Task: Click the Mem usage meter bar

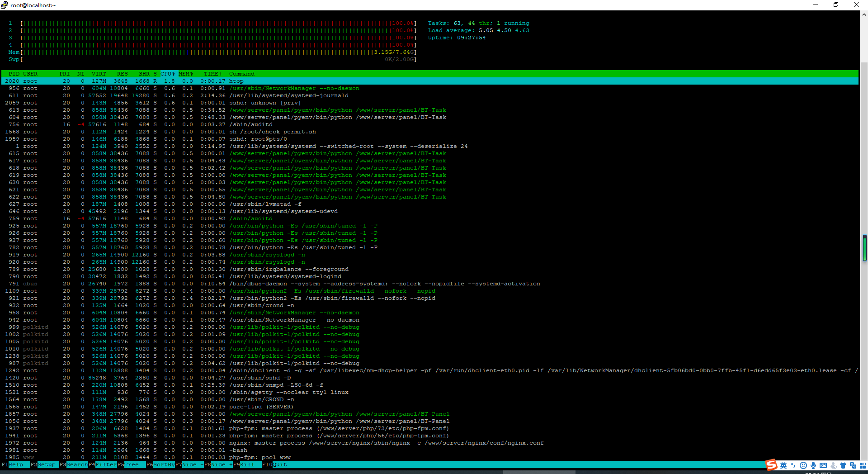Action: point(218,52)
